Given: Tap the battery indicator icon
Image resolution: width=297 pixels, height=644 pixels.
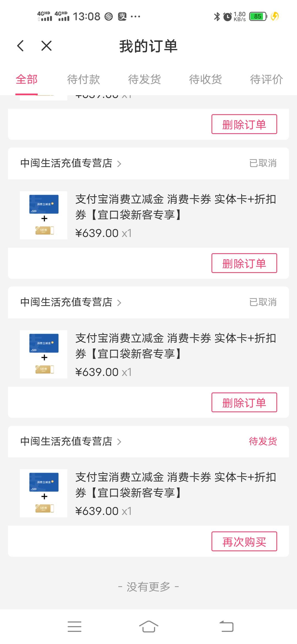Looking at the screenshot, I should [x=258, y=17].
